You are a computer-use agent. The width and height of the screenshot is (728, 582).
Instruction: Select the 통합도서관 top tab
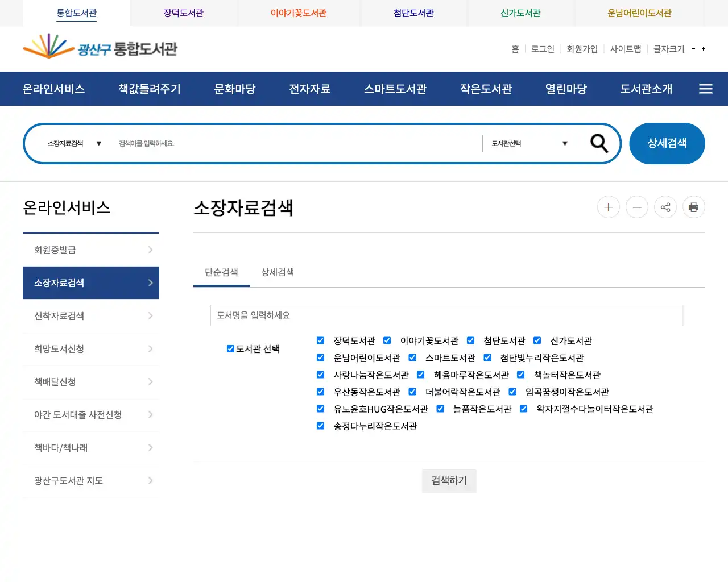coord(77,13)
